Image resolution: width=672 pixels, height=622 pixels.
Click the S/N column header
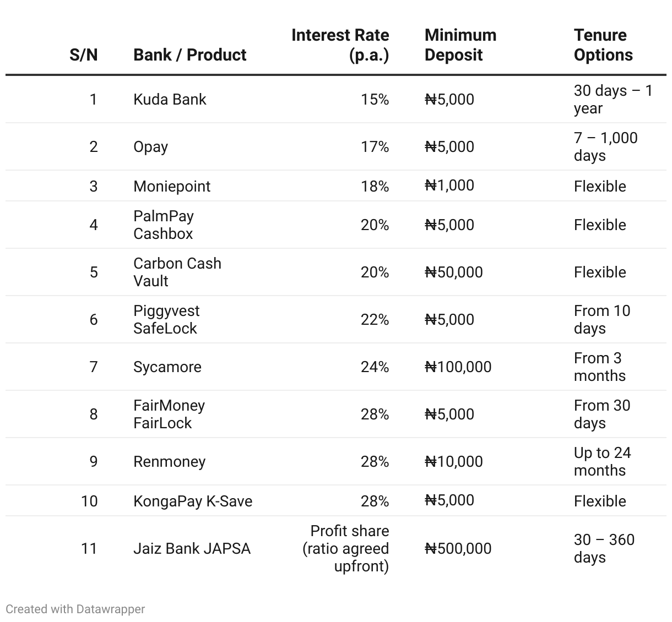click(84, 54)
